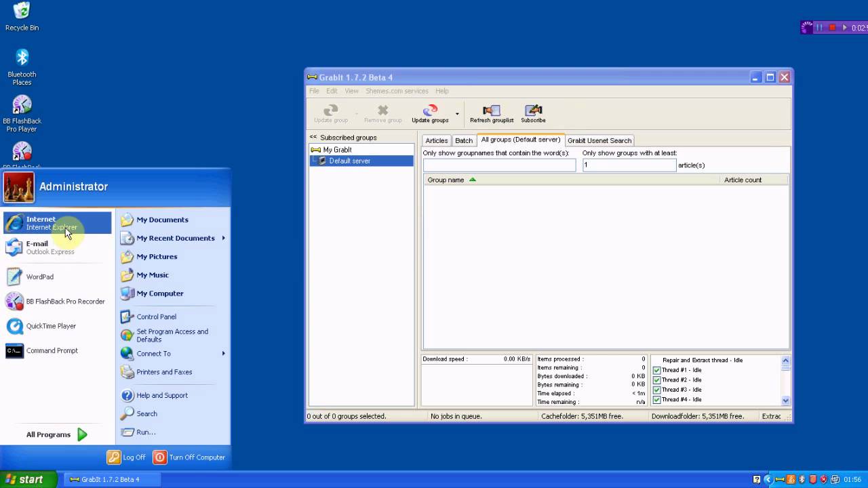Screen dimensions: 868x488
Task: Open Command Prompt from Start menu
Action: (x=58, y=350)
